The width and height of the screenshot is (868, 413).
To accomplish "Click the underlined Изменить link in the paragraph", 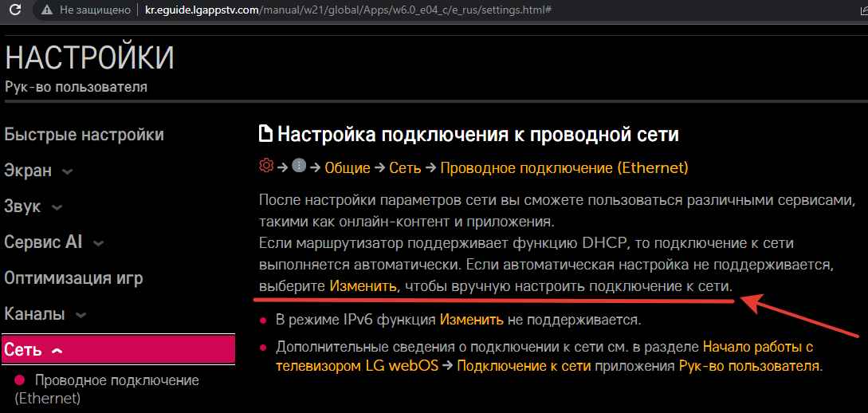I will (x=363, y=285).
